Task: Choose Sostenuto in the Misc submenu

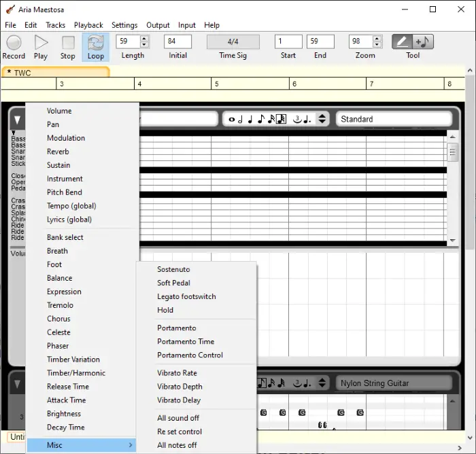Action: coord(197,269)
